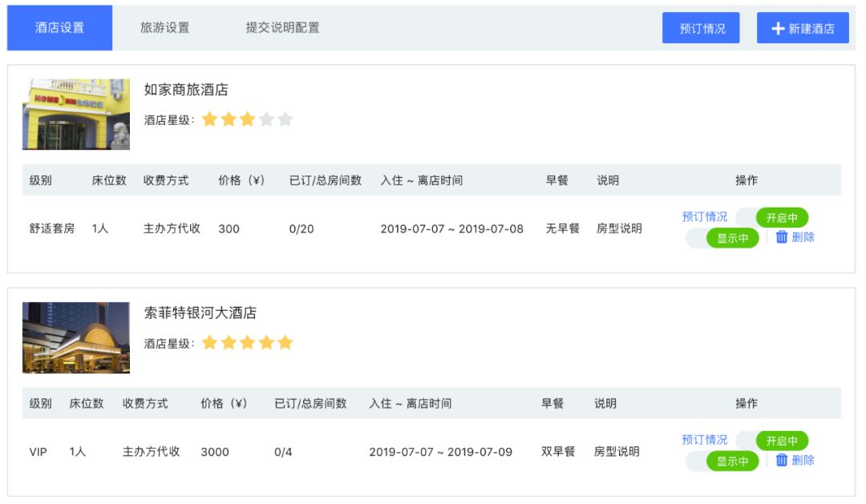Click the third star of 索菲特银河大酒店 rating
Screen dimensions: 866x504
click(248, 343)
